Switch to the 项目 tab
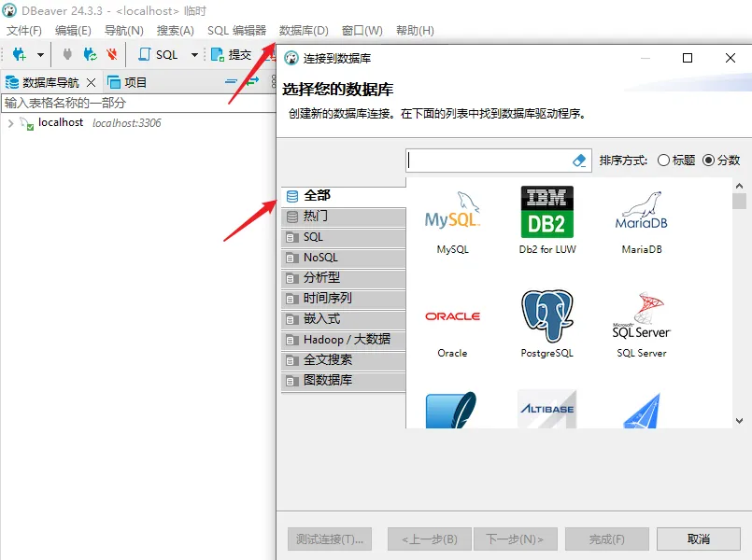This screenshot has width=752, height=560. 127,82
